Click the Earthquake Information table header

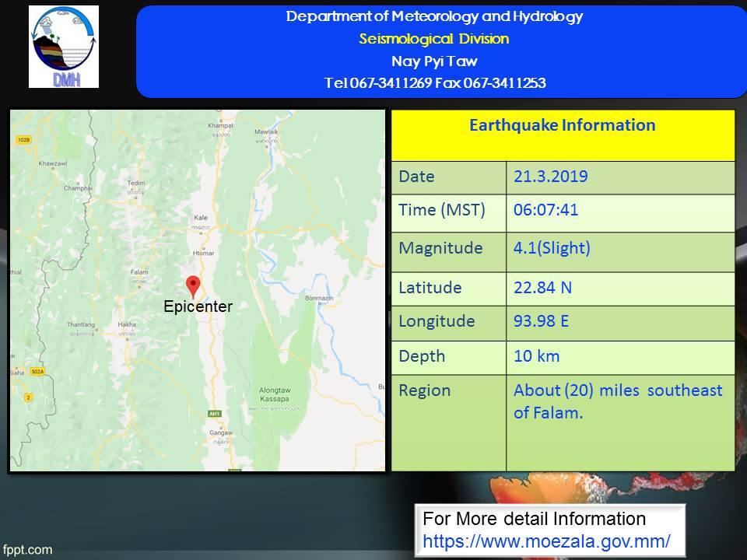pos(562,125)
